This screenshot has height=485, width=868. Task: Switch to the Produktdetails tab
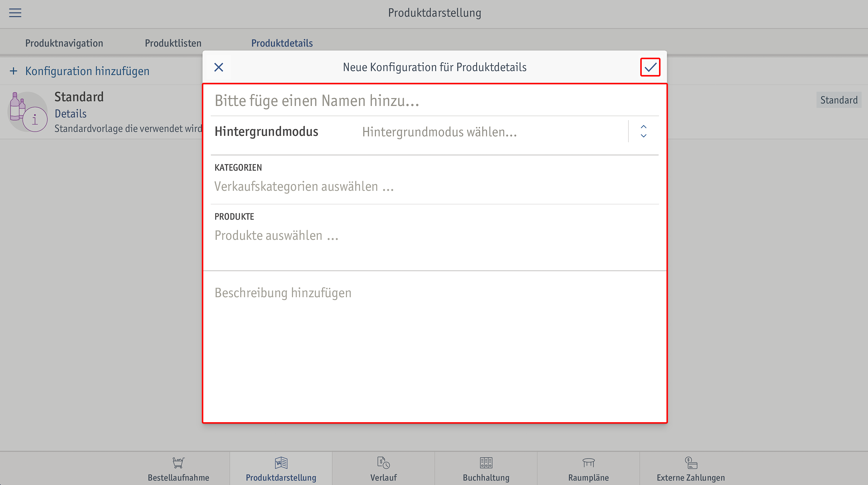tap(282, 43)
